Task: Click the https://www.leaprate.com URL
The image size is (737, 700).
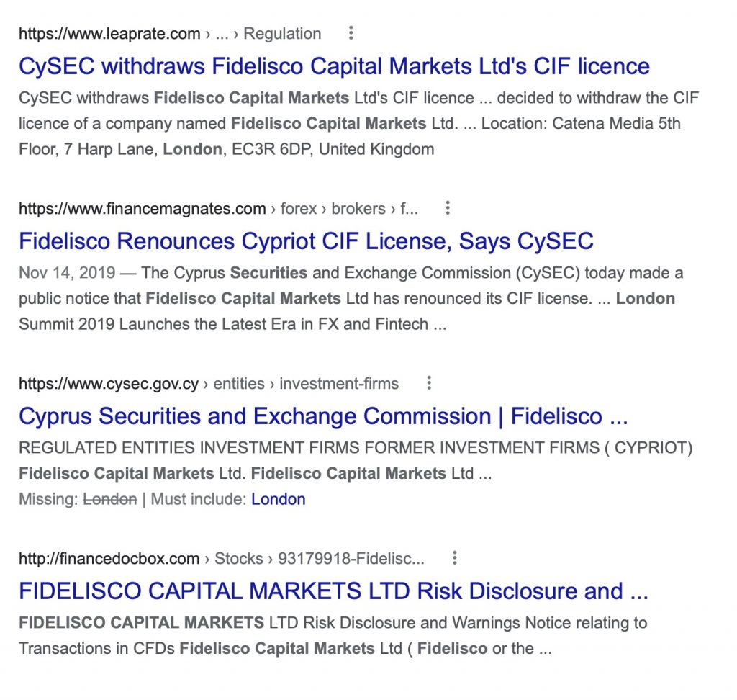Action: [109, 34]
